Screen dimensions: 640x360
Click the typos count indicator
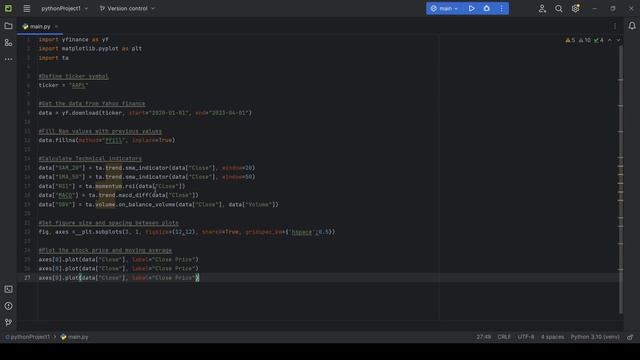(x=599, y=40)
